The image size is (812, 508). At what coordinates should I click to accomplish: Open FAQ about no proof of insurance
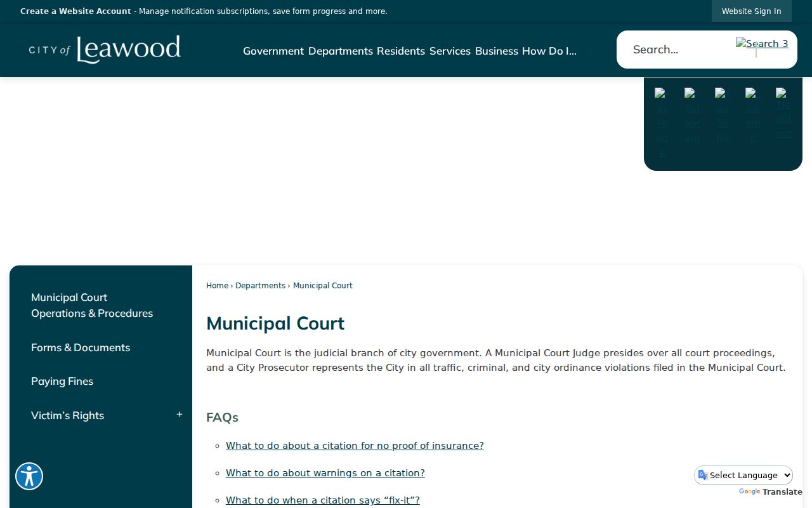[355, 446]
